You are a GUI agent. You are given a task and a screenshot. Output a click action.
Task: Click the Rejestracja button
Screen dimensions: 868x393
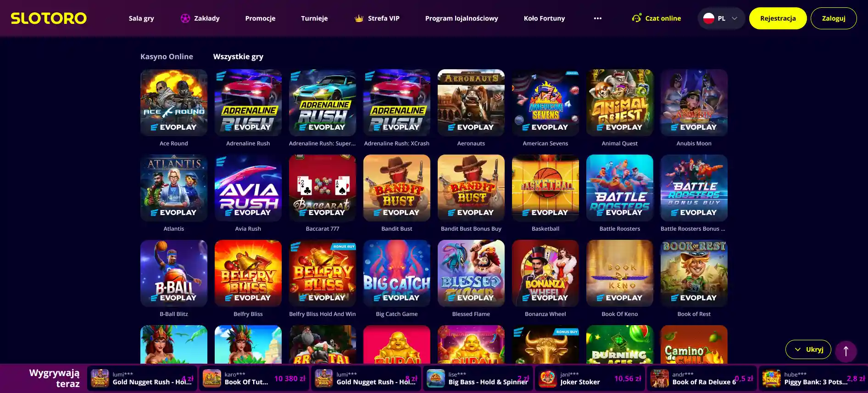pyautogui.click(x=778, y=18)
